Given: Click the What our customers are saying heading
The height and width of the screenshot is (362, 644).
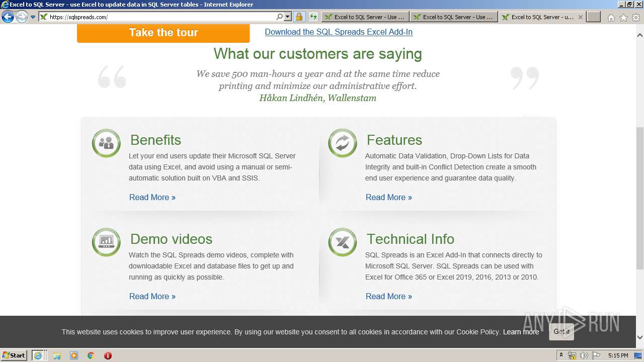Looking at the screenshot, I should pyautogui.click(x=317, y=54).
